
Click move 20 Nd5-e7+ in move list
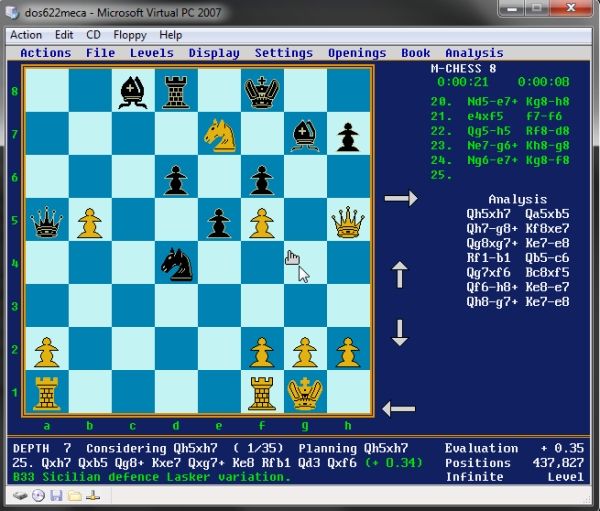pyautogui.click(x=493, y=102)
